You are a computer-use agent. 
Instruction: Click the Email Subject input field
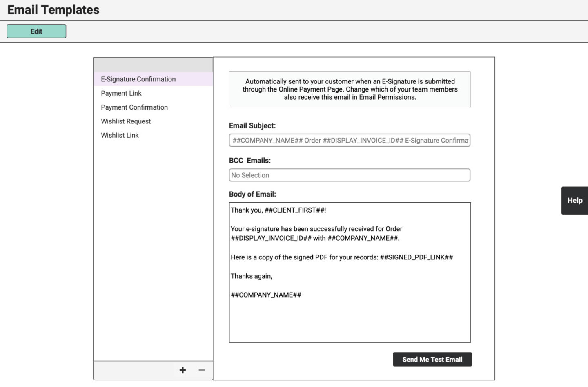[350, 140]
